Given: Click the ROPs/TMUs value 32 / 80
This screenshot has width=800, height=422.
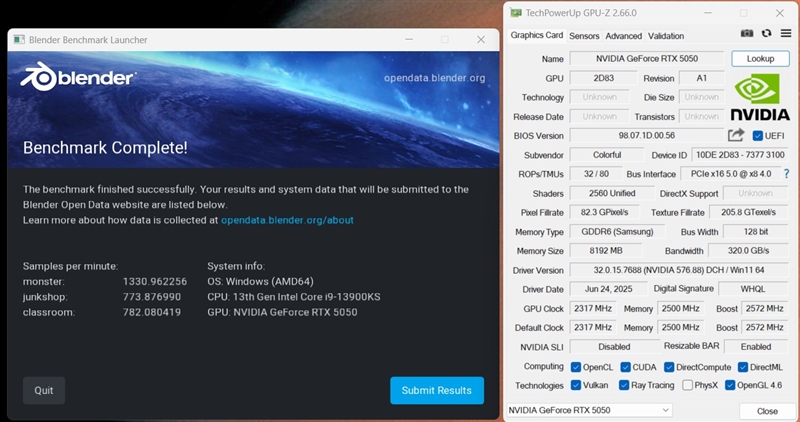Looking at the screenshot, I should point(596,174).
